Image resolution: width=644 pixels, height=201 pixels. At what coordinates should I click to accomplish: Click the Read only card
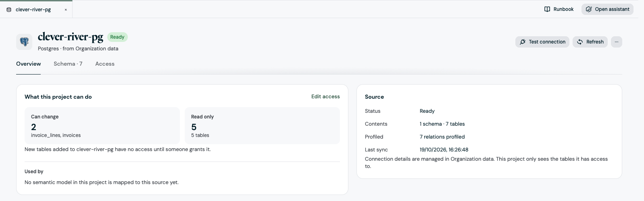(x=262, y=126)
